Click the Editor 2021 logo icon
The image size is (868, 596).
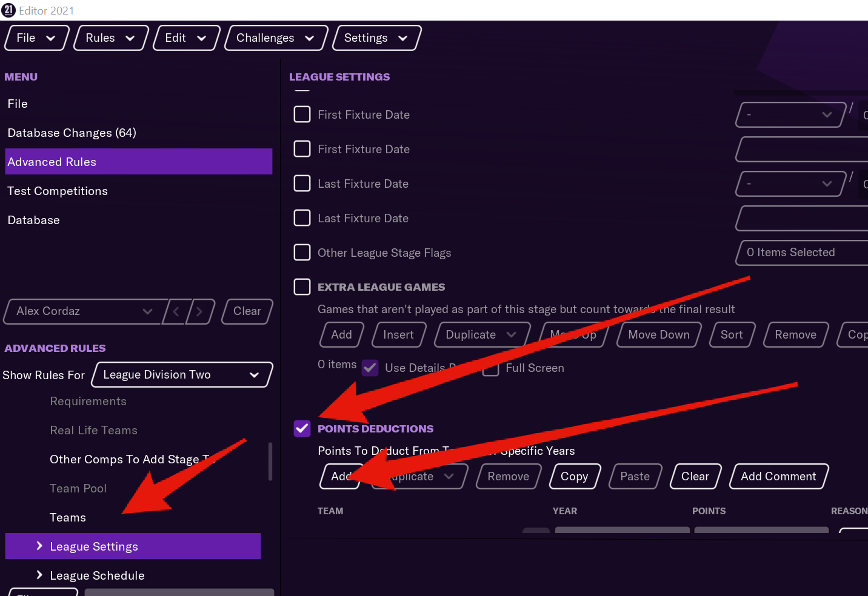pyautogui.click(x=8, y=10)
